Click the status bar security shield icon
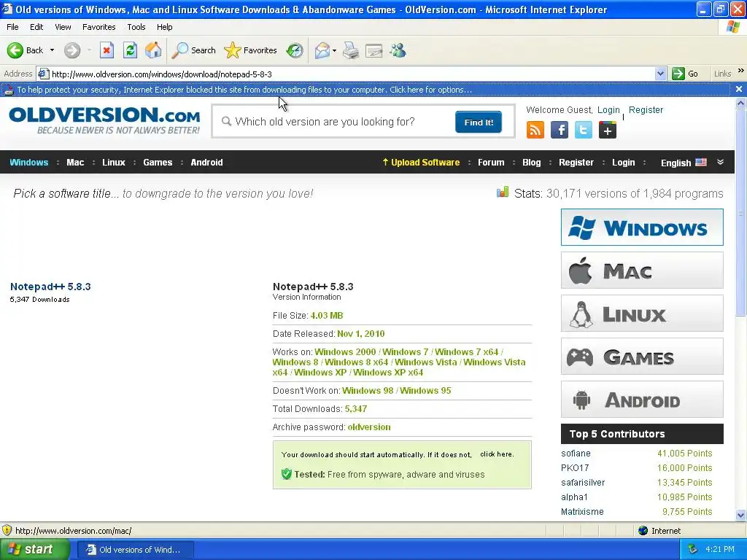 click(7, 530)
